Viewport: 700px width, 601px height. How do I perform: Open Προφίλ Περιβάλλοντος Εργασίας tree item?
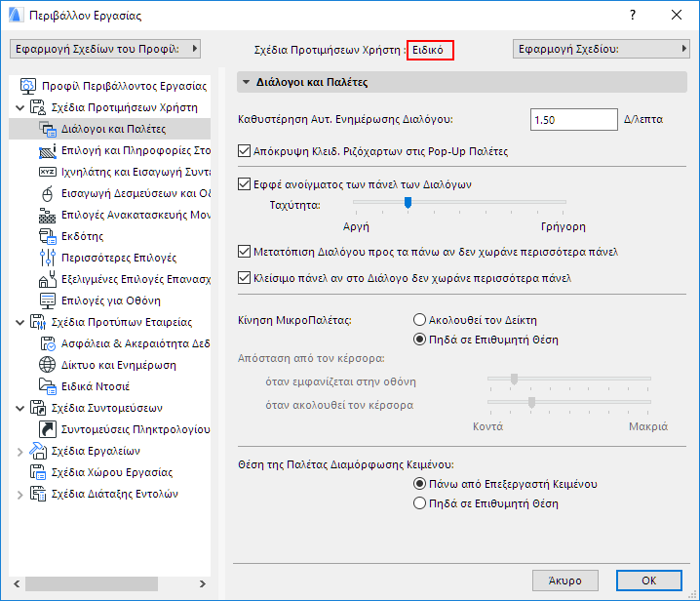[x=124, y=86]
